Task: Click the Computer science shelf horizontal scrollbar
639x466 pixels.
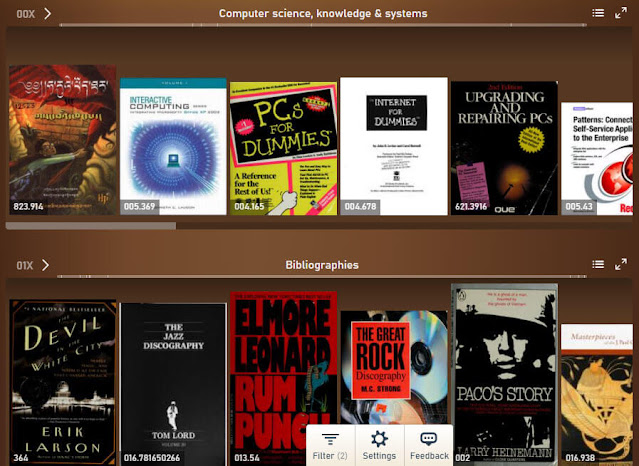Action: pos(91,225)
